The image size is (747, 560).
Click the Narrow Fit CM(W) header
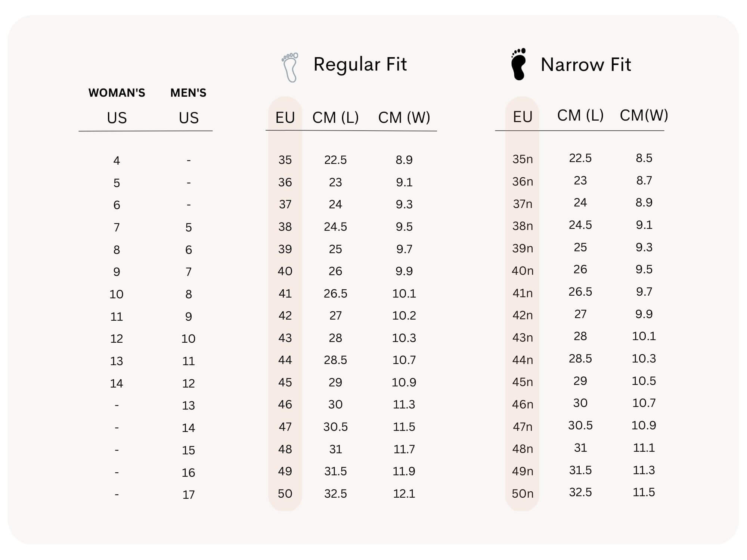tap(644, 115)
